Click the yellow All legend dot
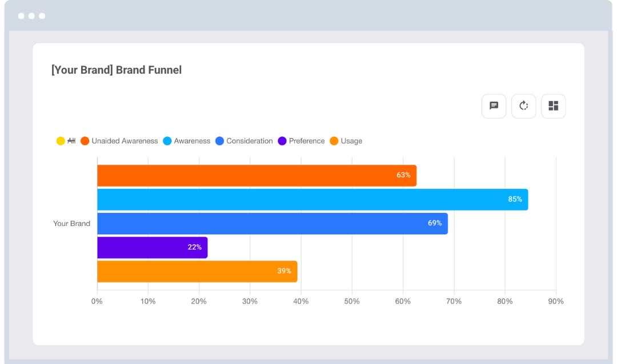 pos(61,141)
